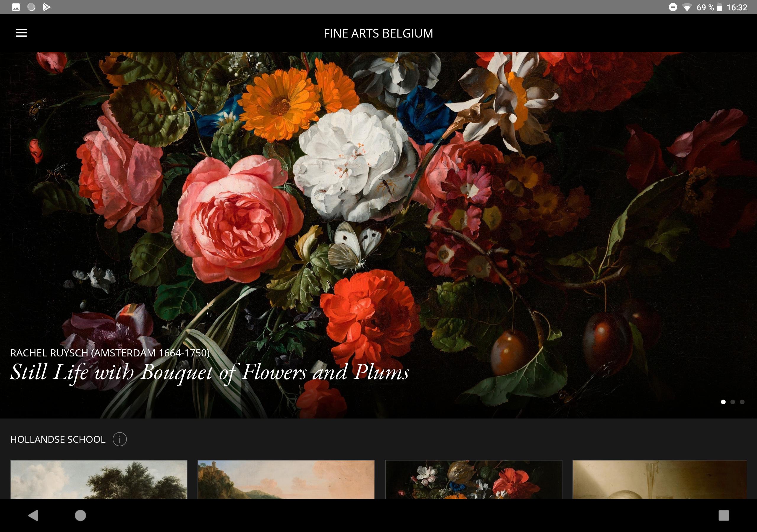The width and height of the screenshot is (757, 532).
Task: Tap the round loading notification icon
Action: (31, 7)
